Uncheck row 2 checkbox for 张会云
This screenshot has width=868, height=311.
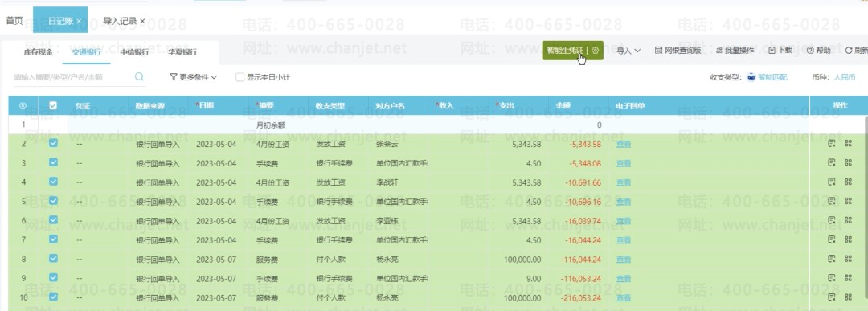[53, 143]
